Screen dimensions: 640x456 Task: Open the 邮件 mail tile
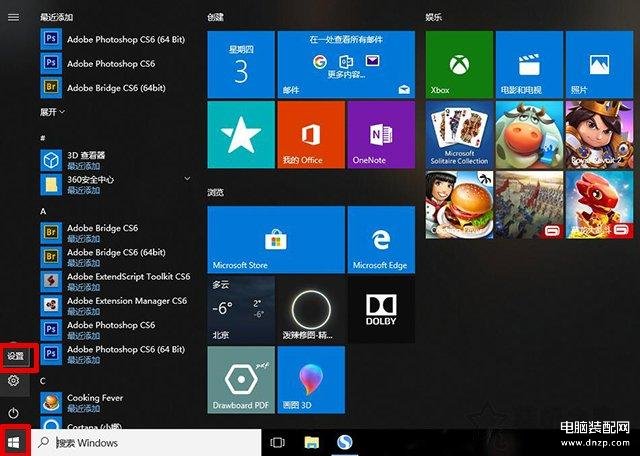[x=346, y=65]
